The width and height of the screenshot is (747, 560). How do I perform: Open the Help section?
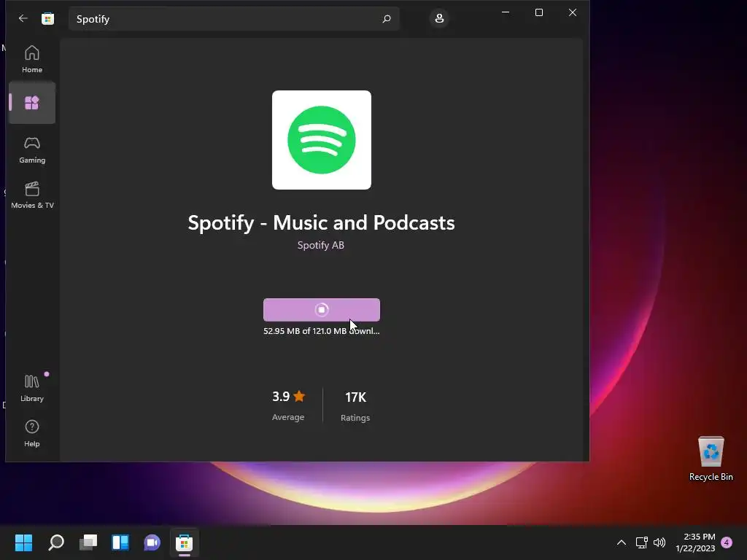click(x=32, y=433)
